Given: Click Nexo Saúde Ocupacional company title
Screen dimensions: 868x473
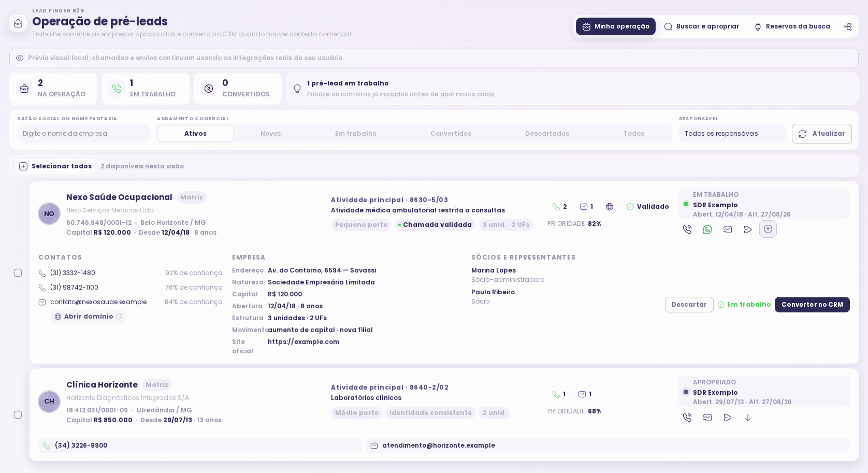Looking at the screenshot, I should click(x=119, y=197).
